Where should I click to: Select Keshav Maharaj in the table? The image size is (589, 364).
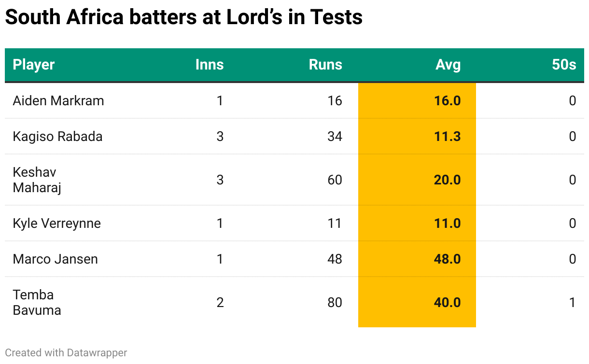pyautogui.click(x=37, y=180)
